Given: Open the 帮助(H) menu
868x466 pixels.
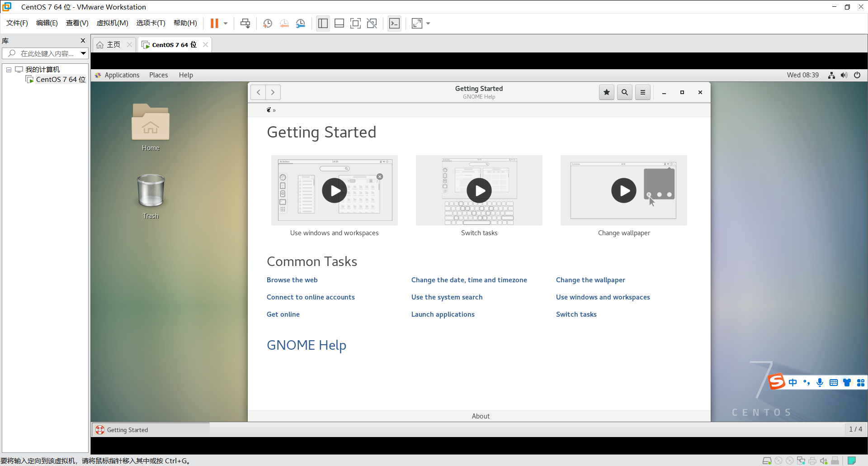Looking at the screenshot, I should point(185,23).
